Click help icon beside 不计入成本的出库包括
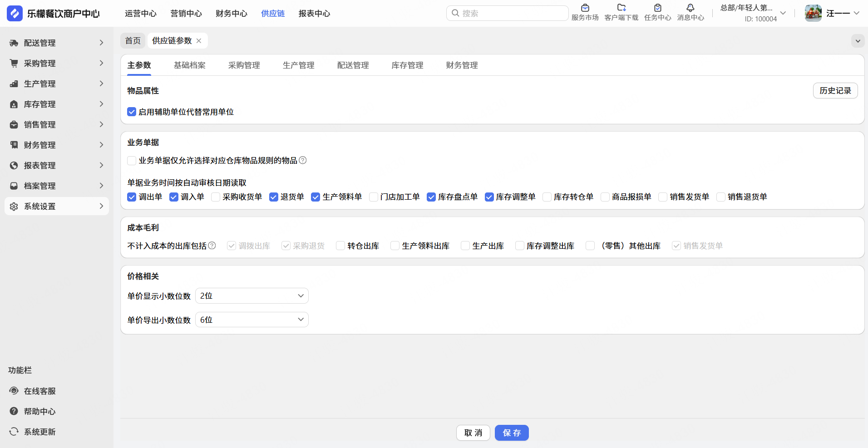 212,246
